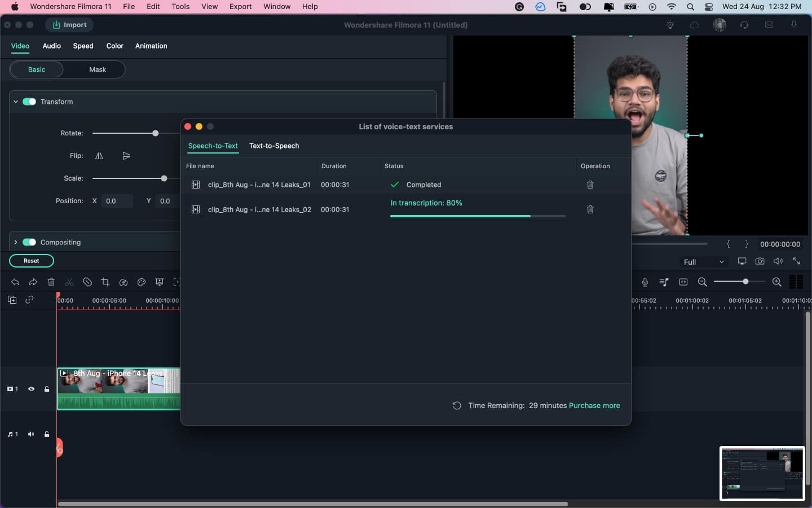Click the Rotate slider handle
The image size is (812, 508).
[156, 133]
